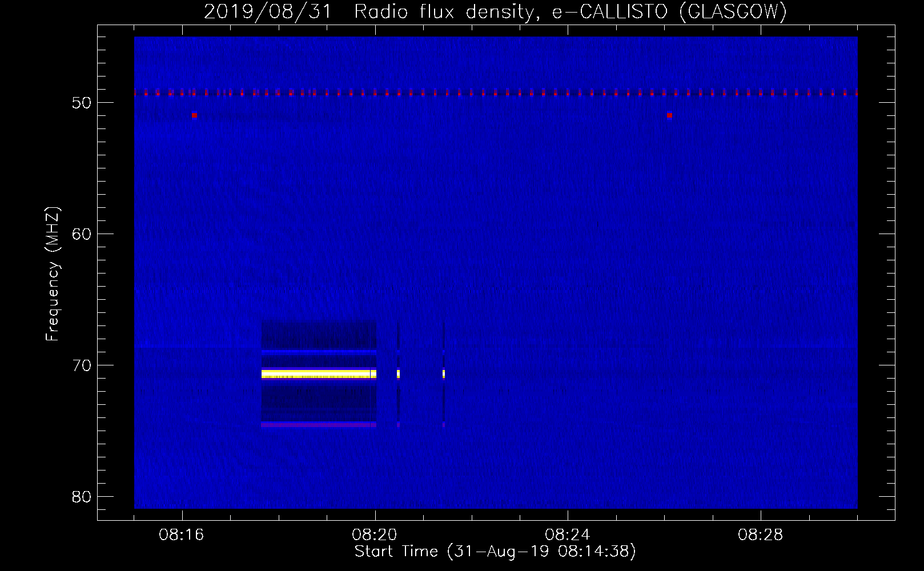The image size is (924, 571).
Task: Click the 60 frequency tick label
Action: pyautogui.click(x=82, y=234)
